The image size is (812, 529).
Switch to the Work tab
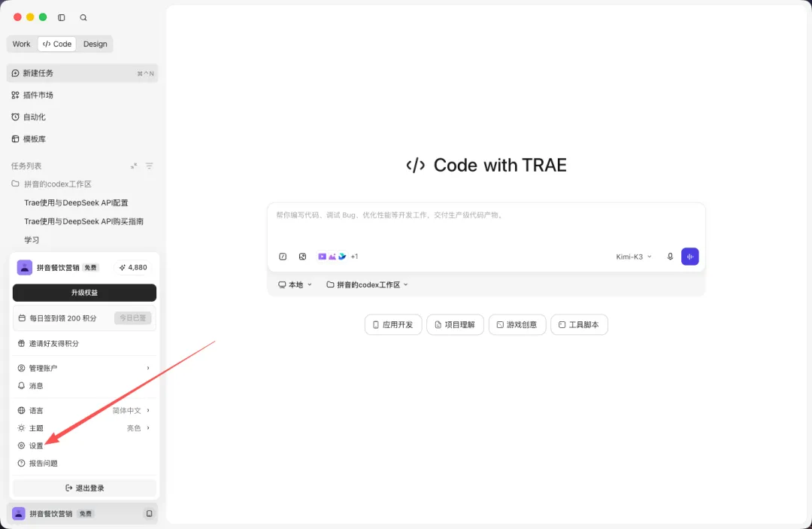click(x=21, y=44)
